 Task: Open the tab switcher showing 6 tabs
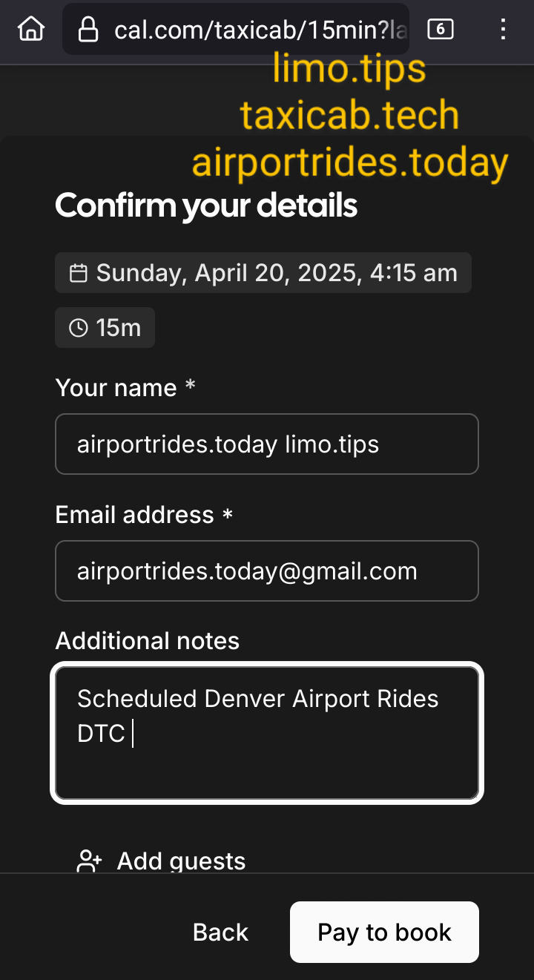tap(440, 29)
